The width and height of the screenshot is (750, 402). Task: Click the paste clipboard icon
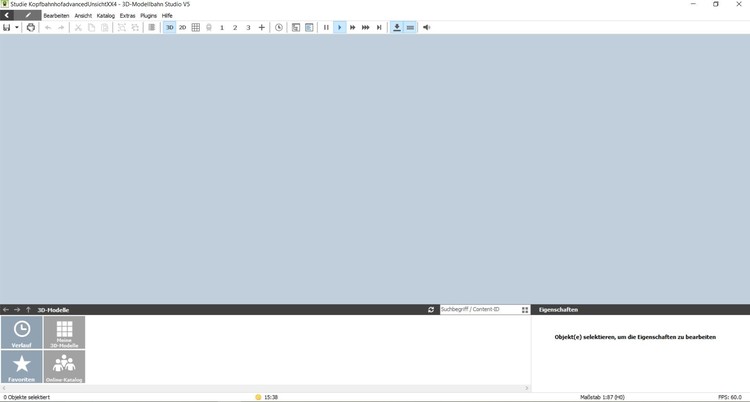pos(105,28)
